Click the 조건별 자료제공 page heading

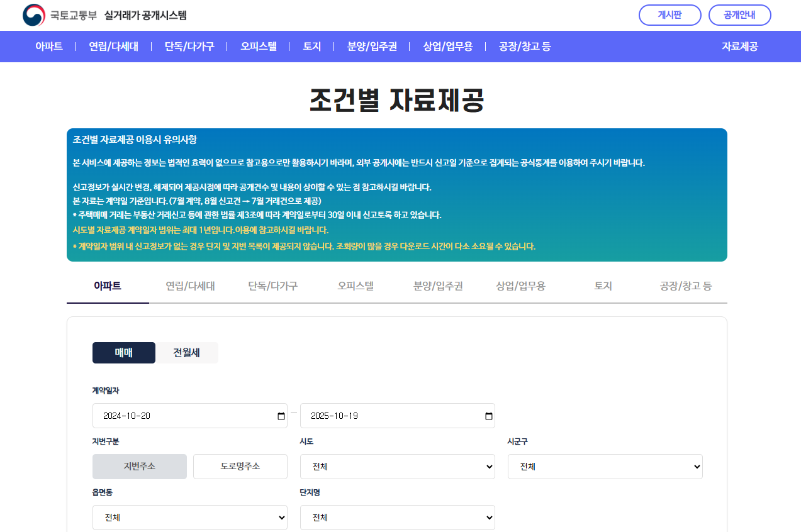(x=397, y=100)
